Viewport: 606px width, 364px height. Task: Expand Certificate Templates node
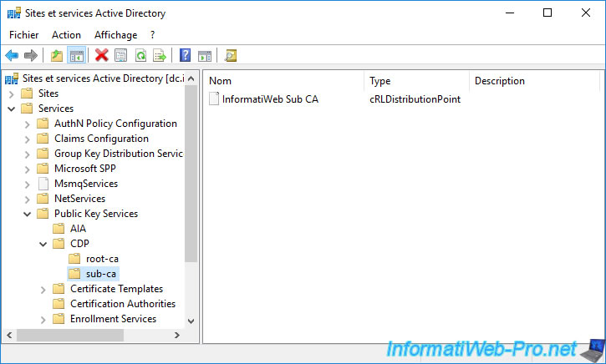click(43, 290)
